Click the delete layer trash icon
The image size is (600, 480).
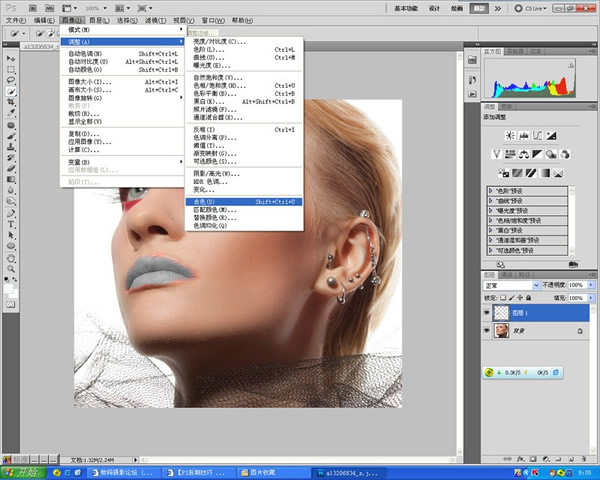[584, 458]
